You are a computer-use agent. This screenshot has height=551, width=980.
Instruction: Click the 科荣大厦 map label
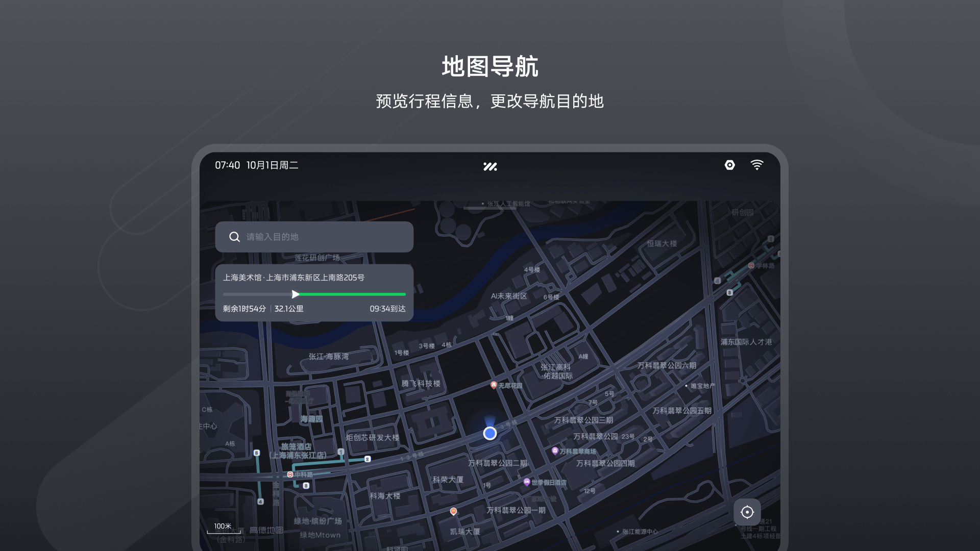click(448, 480)
